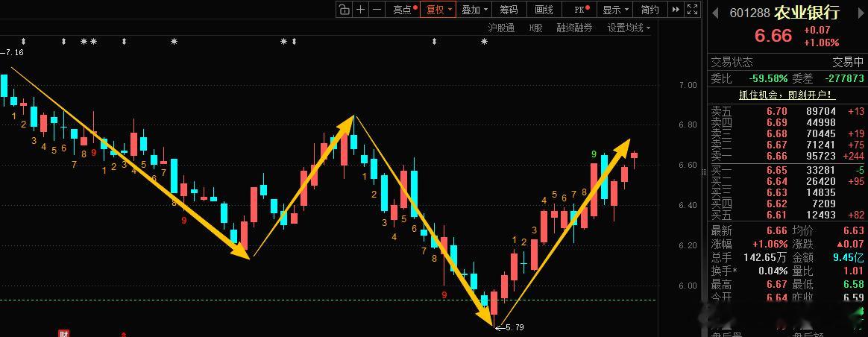This screenshot has width=868, height=337.
Task: Click the PK compare button
Action: pyautogui.click(x=581, y=10)
